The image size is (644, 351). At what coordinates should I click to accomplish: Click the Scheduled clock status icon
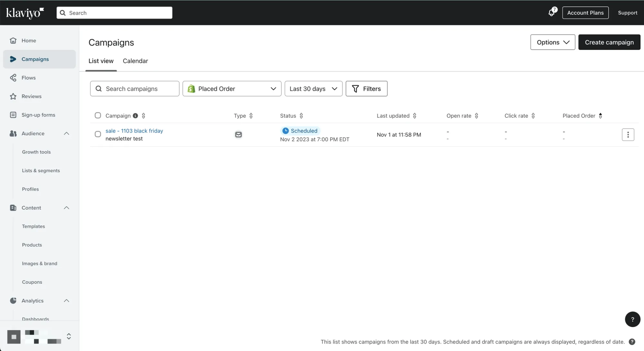(x=285, y=131)
